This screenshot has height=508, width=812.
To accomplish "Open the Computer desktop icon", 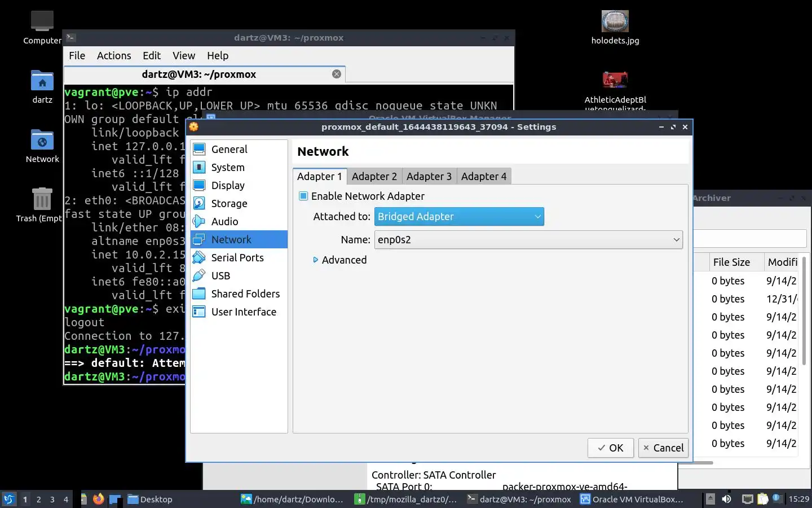I will (42, 27).
